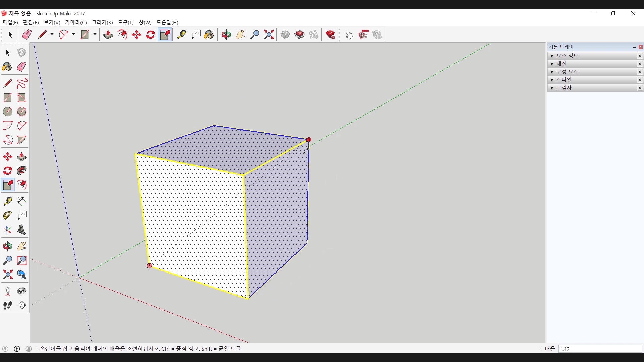The height and width of the screenshot is (362, 644).
Task: Open the Rectangle shape dropdown arrow
Action: pos(95,34)
